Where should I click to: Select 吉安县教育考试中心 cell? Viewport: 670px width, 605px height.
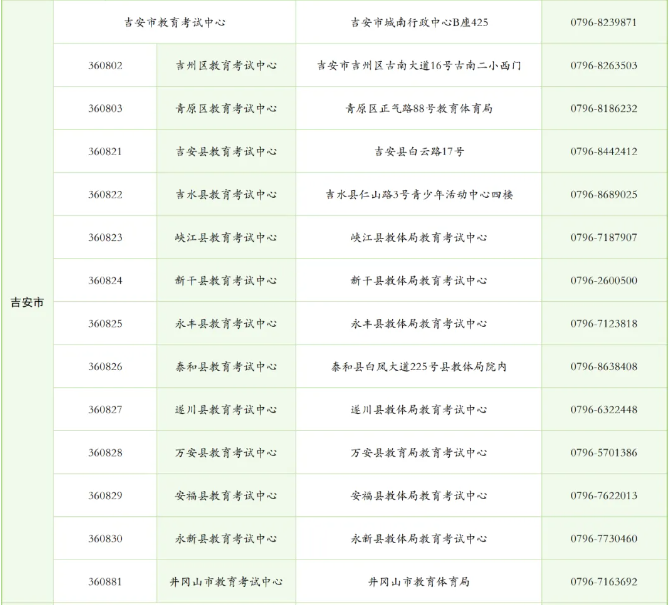click(x=226, y=151)
